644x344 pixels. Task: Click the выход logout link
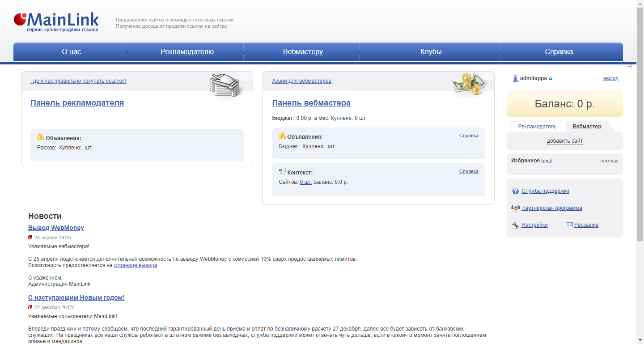tap(610, 78)
